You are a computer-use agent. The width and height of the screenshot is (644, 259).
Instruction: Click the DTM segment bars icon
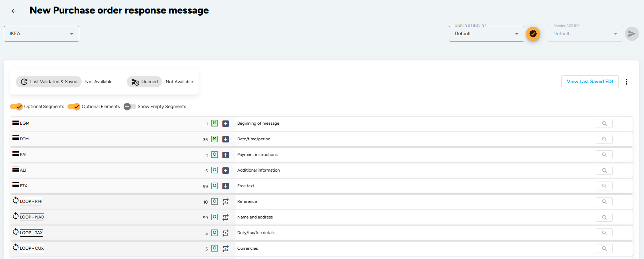pyautogui.click(x=16, y=138)
